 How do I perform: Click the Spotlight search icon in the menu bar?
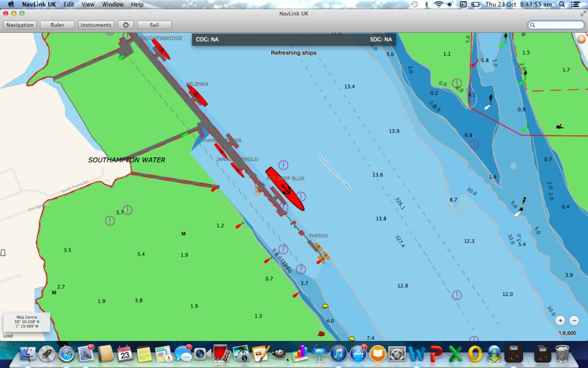(x=562, y=5)
